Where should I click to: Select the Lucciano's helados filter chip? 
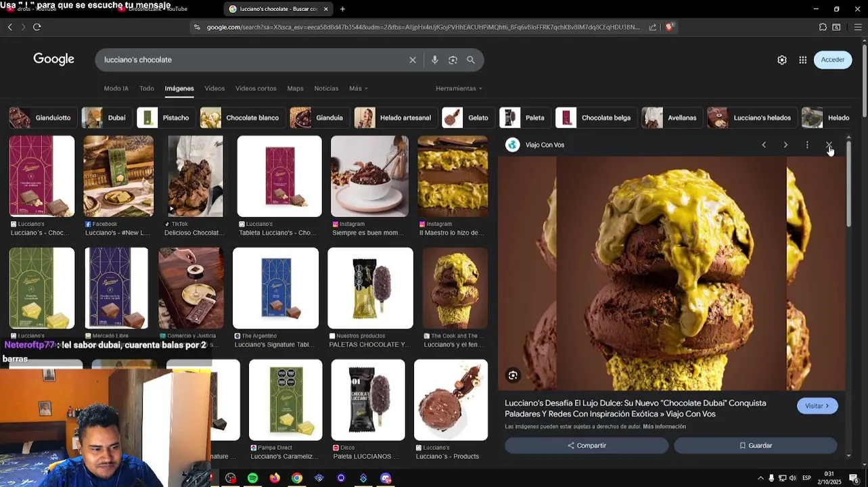pos(751,118)
